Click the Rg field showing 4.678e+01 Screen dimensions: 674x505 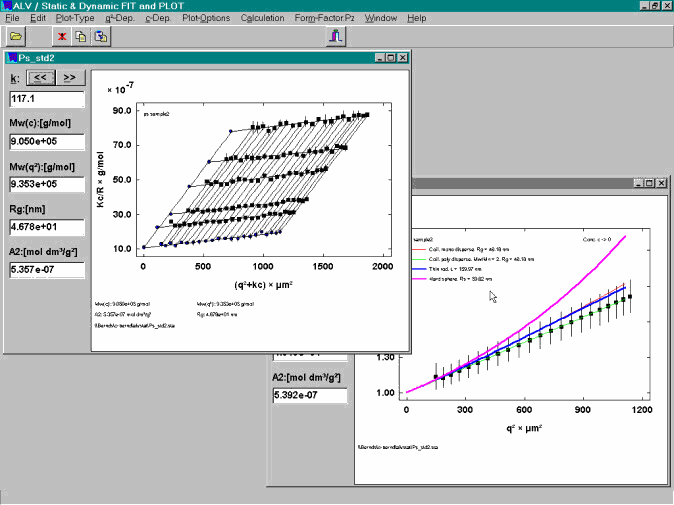coord(46,227)
